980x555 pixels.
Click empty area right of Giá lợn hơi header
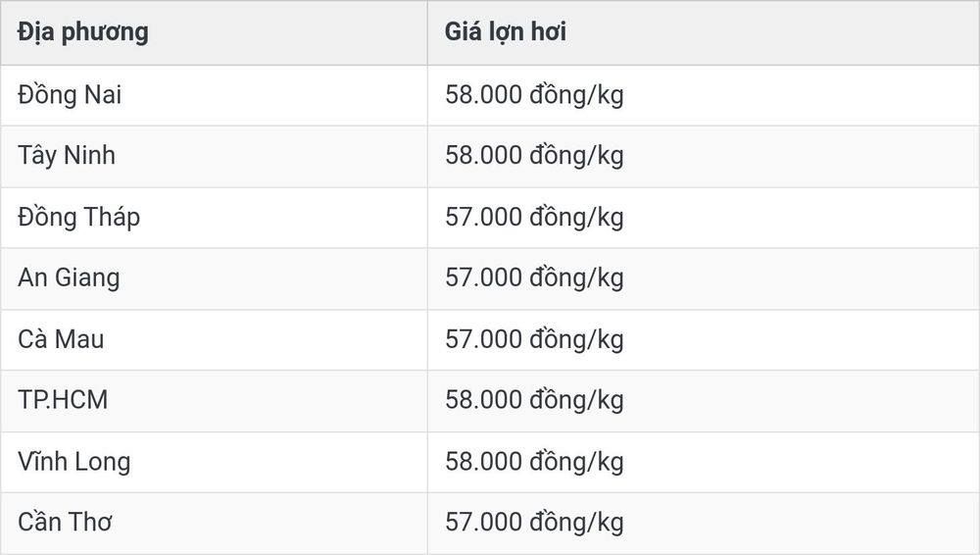click(772, 32)
